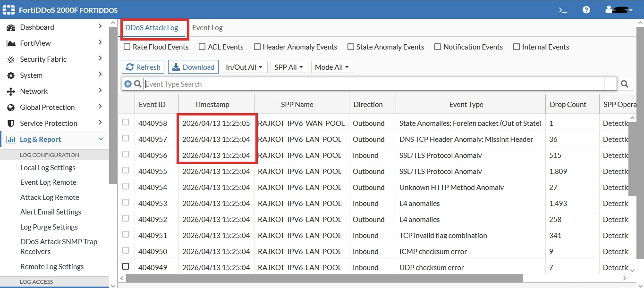Enable Internal Events filter
The image size is (644, 288).
click(x=517, y=47)
